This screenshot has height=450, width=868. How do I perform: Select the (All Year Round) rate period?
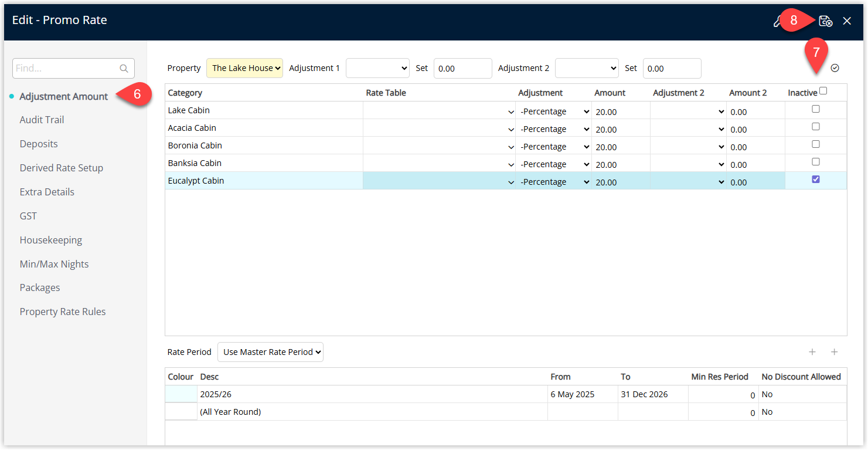click(372, 412)
